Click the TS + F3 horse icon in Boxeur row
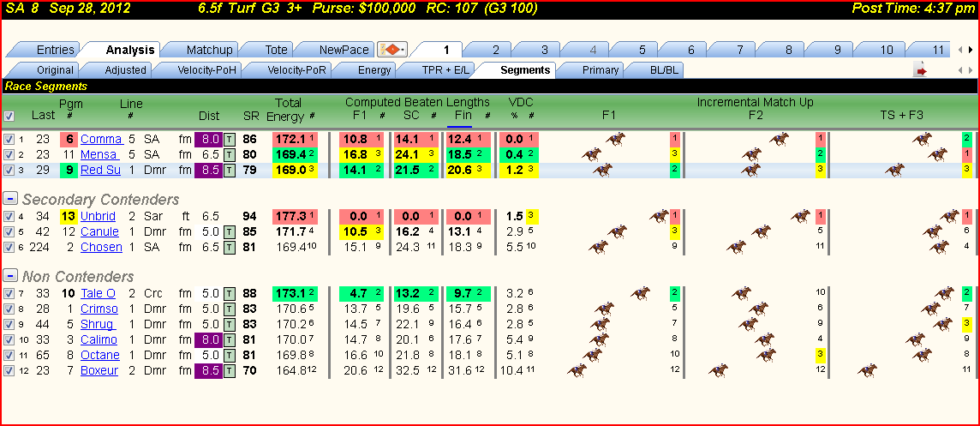 868,370
